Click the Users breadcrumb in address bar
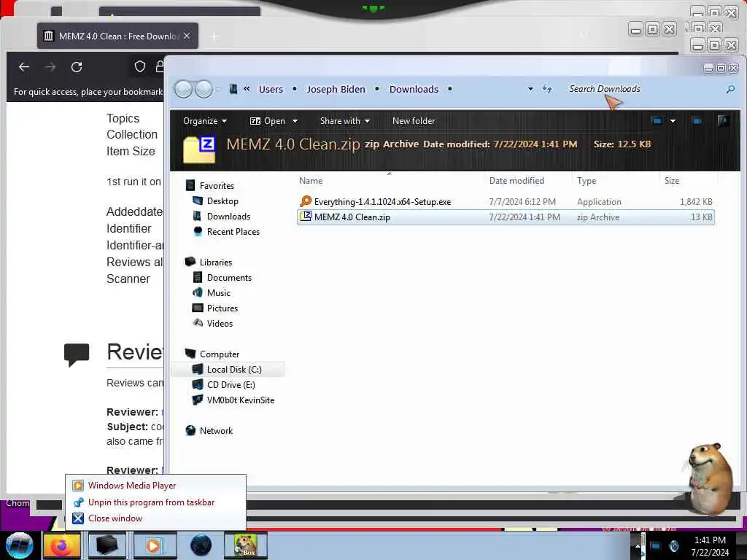Image resolution: width=747 pixels, height=560 pixels. 271,89
